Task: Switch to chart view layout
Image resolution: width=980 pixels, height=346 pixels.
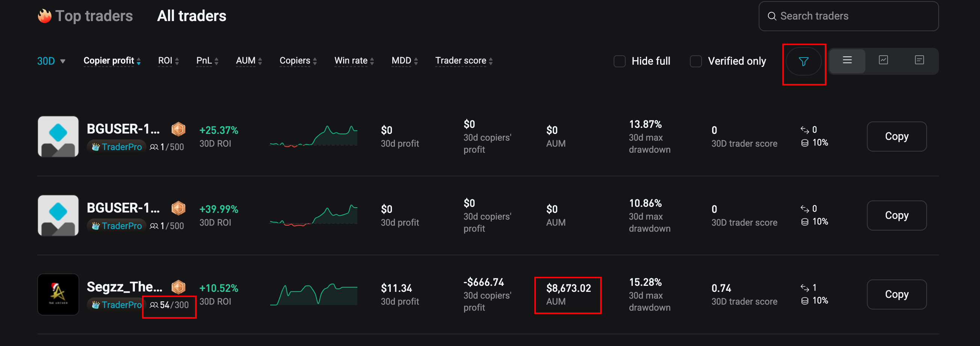Action: [x=883, y=61]
